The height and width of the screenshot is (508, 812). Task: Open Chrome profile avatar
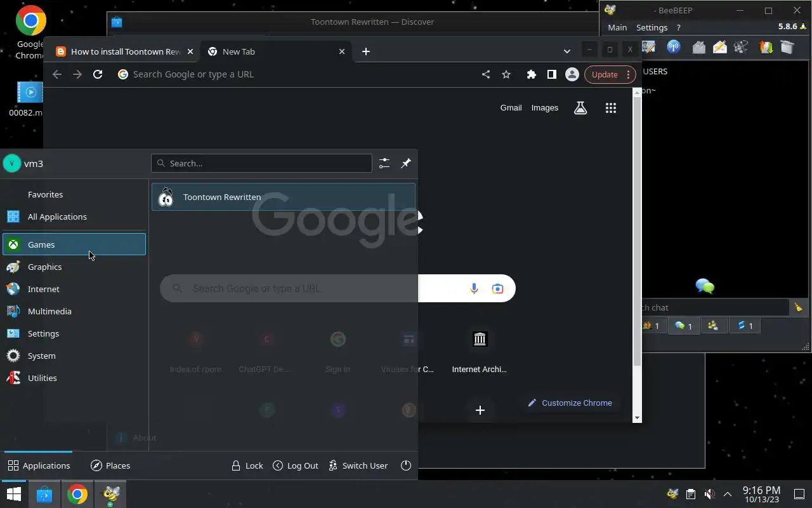(x=572, y=74)
